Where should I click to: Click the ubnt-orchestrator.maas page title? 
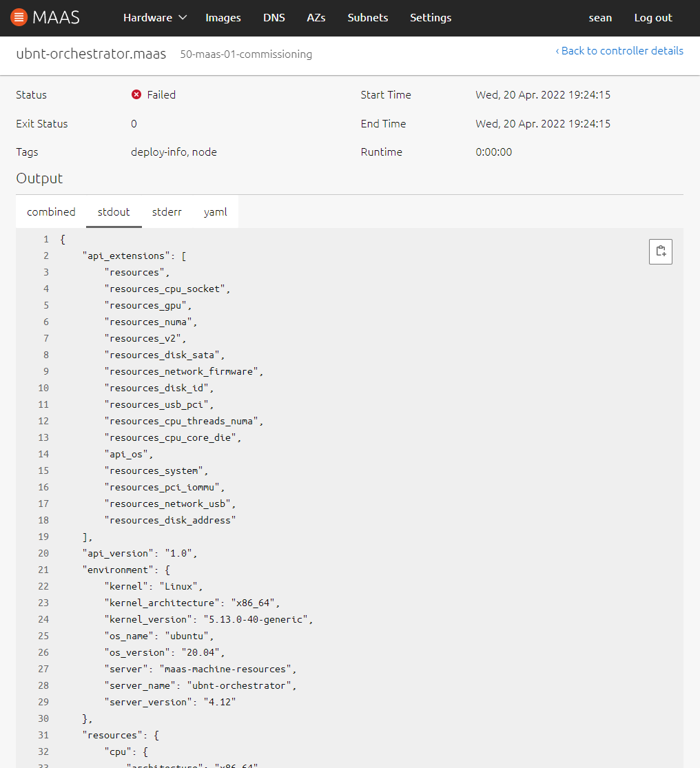click(91, 54)
